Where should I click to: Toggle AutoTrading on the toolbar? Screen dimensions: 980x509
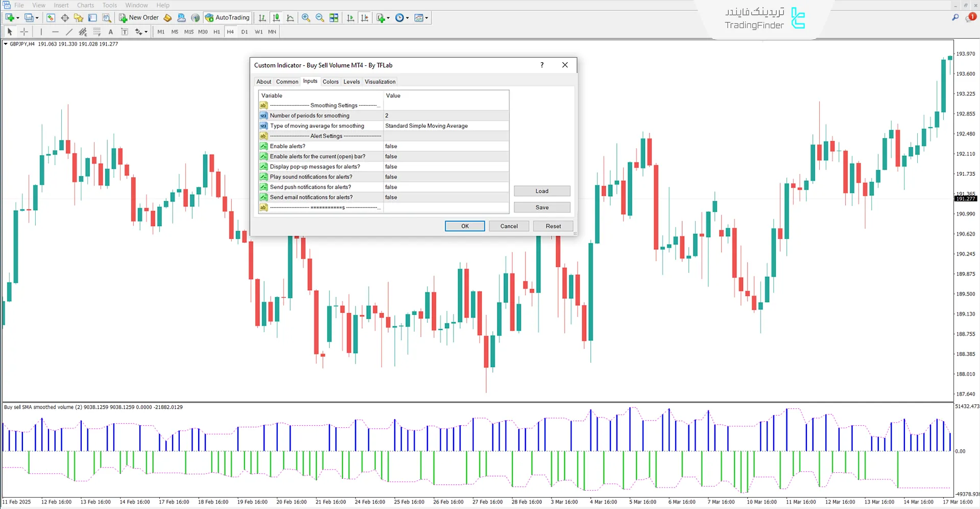[x=227, y=17]
